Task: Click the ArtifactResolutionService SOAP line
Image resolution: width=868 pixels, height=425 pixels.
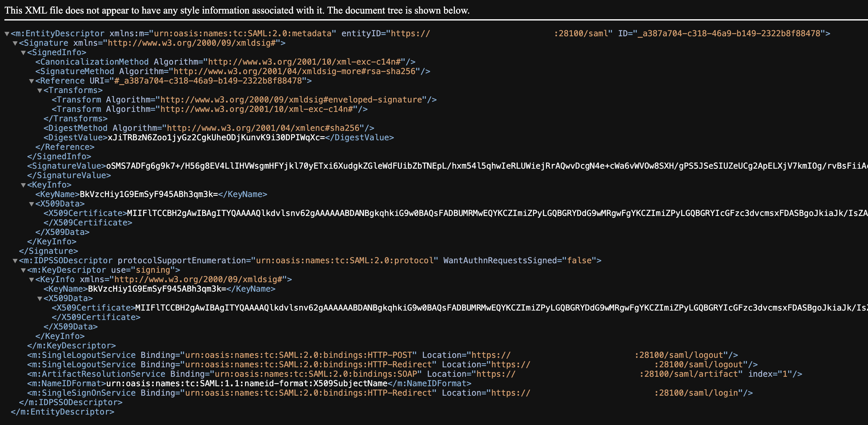Action: click(414, 374)
